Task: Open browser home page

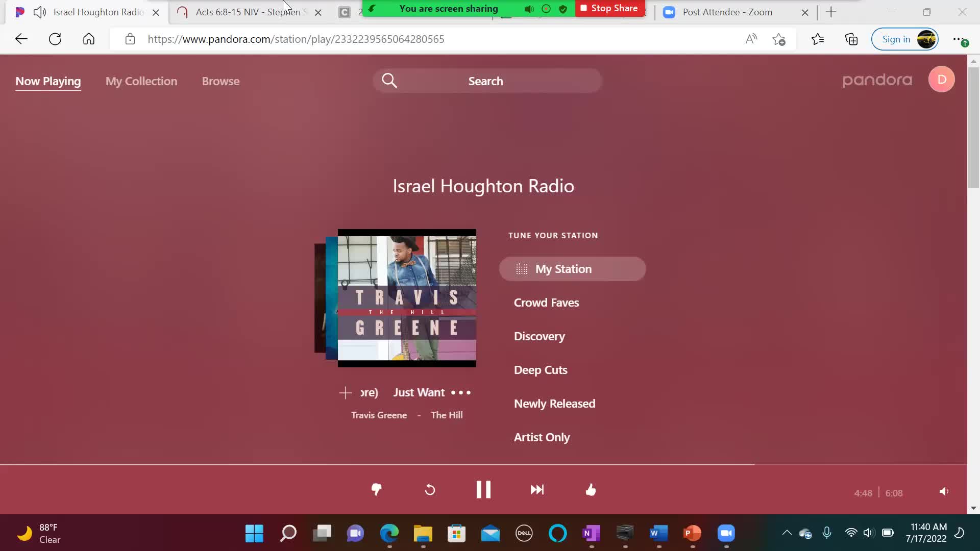Action: [89, 39]
